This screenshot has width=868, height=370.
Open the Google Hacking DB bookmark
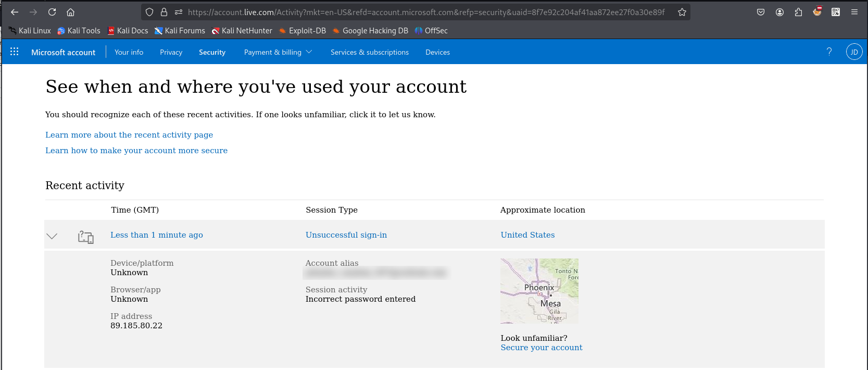370,31
